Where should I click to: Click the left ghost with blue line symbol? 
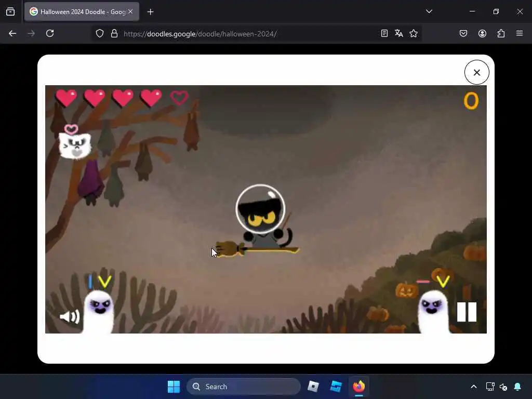(99, 311)
